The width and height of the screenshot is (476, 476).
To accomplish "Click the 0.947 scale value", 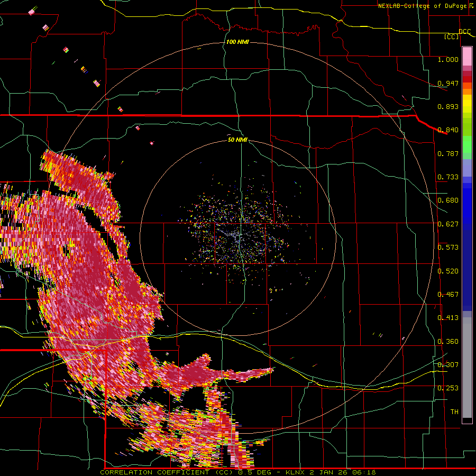I will pyautogui.click(x=448, y=83).
